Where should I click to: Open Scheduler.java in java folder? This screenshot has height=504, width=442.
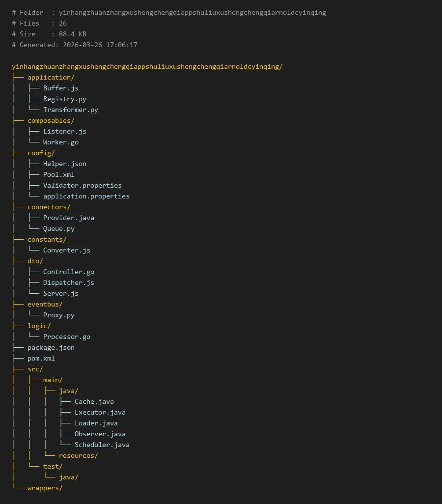pyautogui.click(x=102, y=445)
